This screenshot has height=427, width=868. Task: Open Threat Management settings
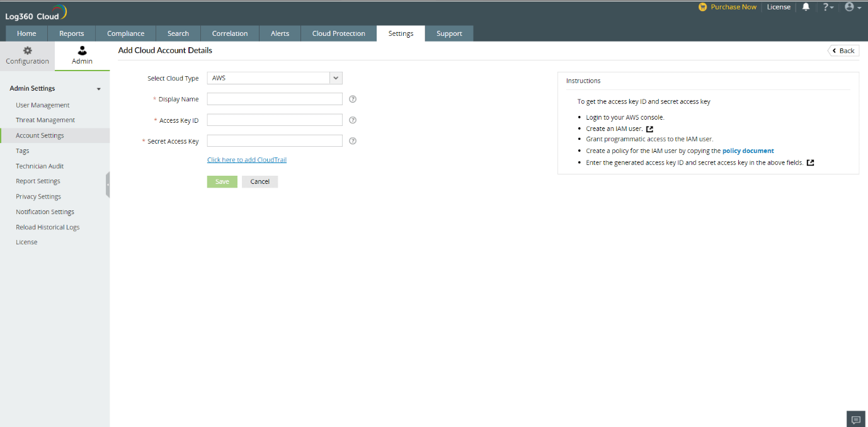(x=45, y=120)
